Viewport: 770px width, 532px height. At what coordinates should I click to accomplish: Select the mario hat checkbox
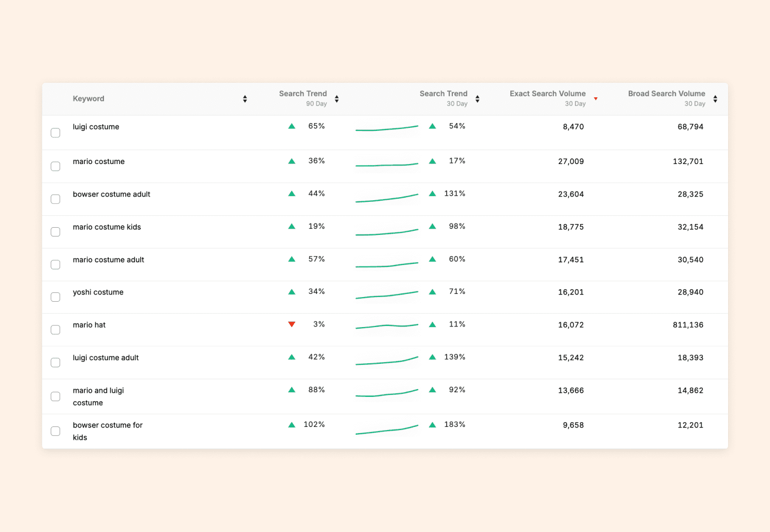55,330
